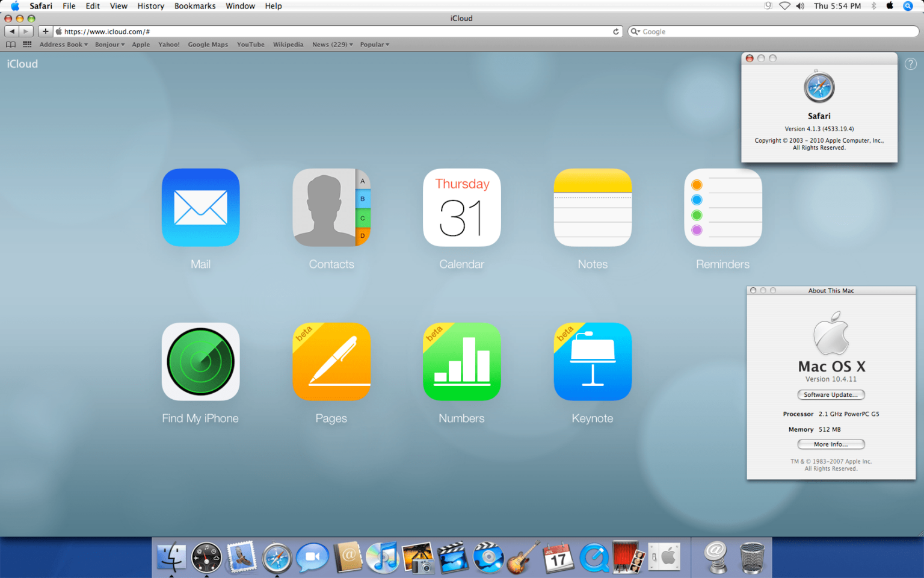924x578 pixels.
Task: Reload the page from the address bar
Action: click(x=615, y=31)
